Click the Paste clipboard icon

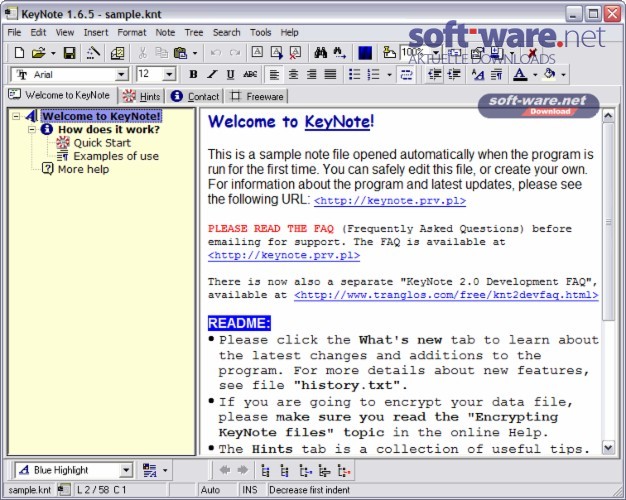(x=180, y=53)
